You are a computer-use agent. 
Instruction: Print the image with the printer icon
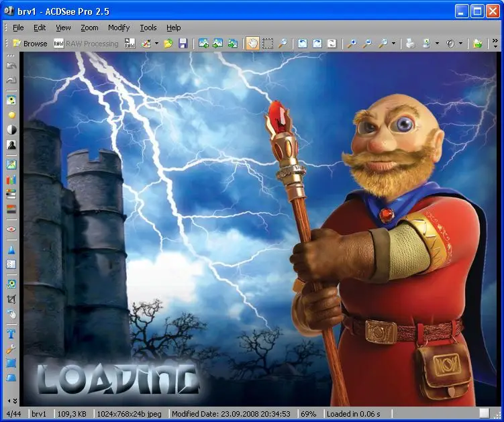click(x=411, y=44)
